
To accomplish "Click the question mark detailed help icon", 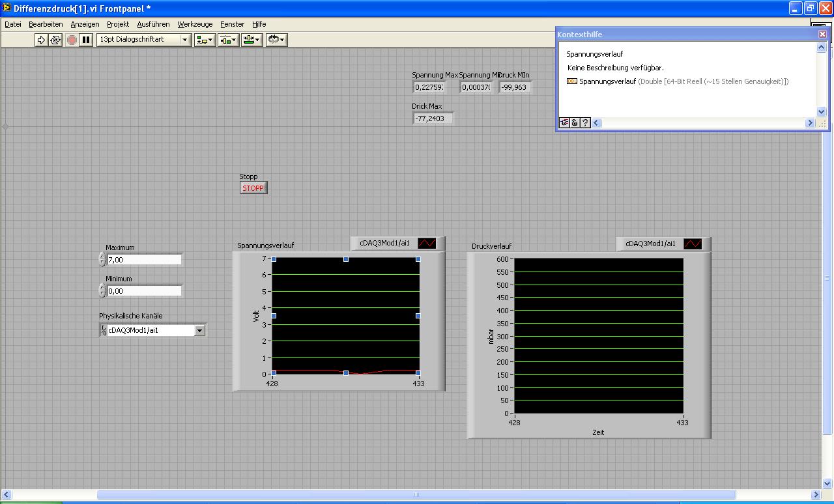I will (x=585, y=122).
